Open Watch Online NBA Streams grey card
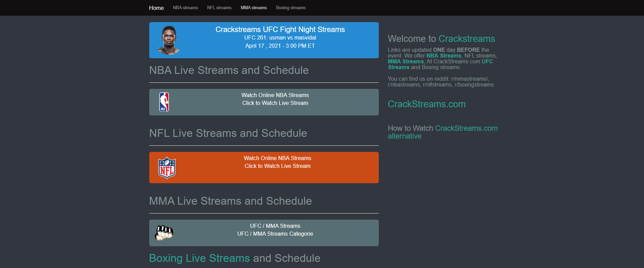 pos(264,102)
